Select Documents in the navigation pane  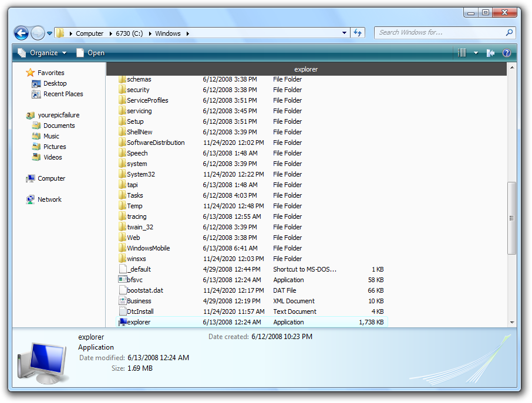59,126
